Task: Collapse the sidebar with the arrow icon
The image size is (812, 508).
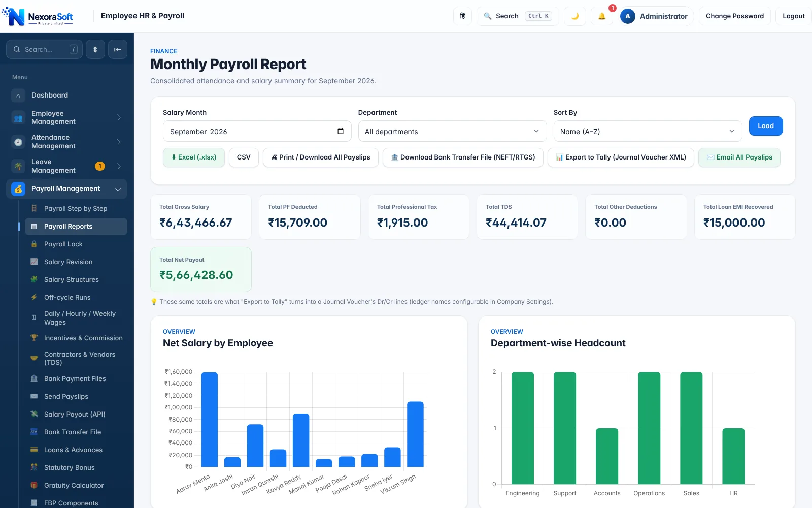Action: (x=118, y=49)
